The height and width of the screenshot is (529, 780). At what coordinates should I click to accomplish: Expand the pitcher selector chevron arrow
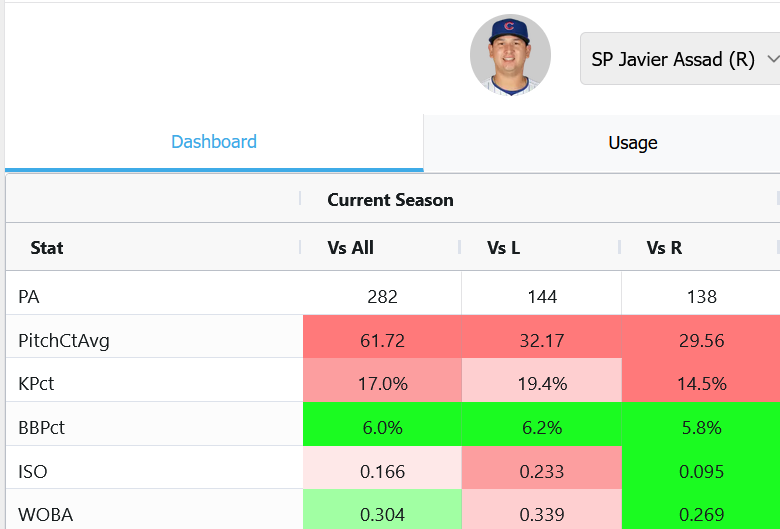(x=773, y=59)
